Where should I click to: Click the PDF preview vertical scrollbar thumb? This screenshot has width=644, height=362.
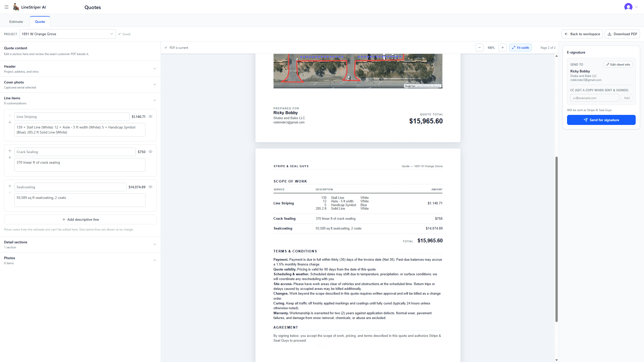(556, 239)
